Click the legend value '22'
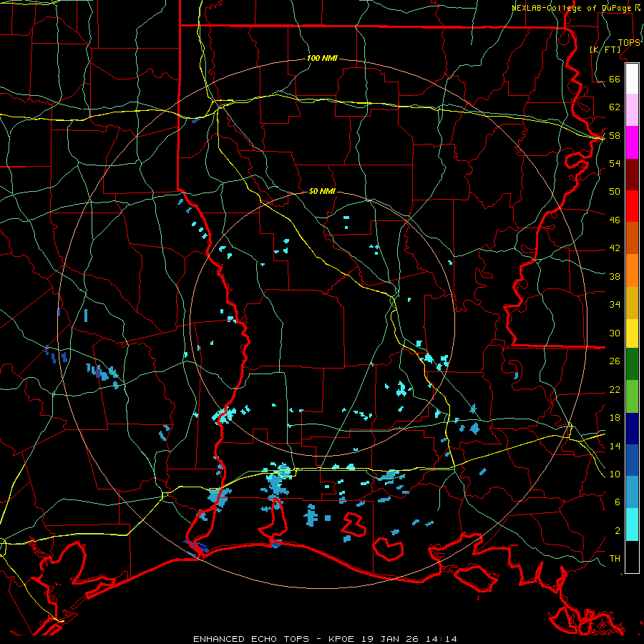This screenshot has height=644, width=644. (615, 389)
